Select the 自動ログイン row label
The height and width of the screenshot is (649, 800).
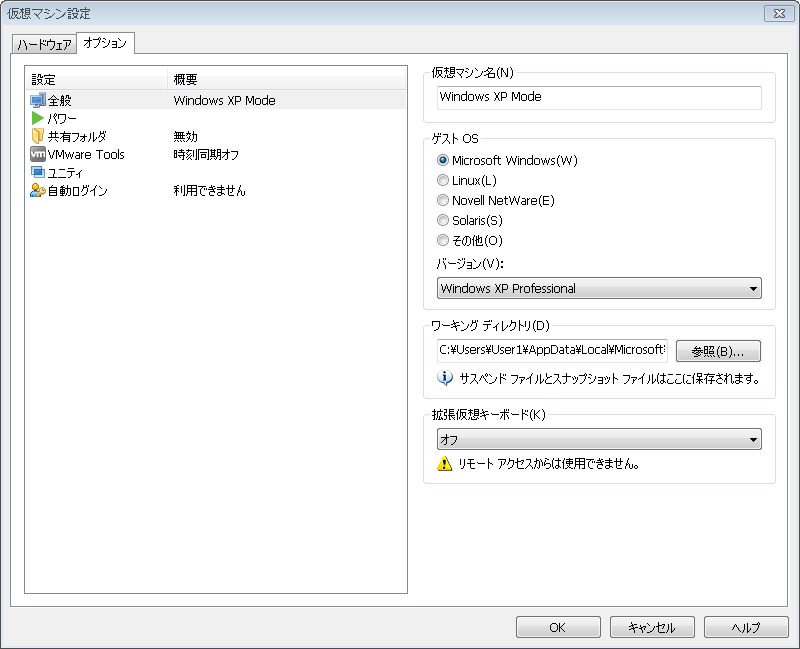[x=78, y=190]
